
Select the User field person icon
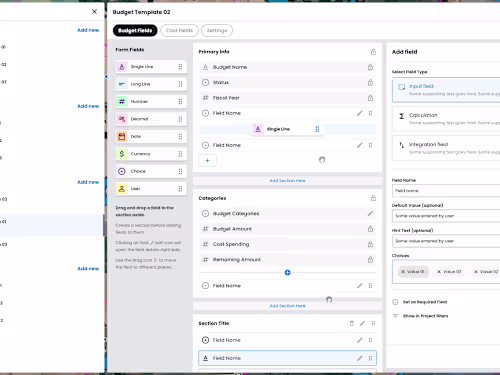coord(122,189)
